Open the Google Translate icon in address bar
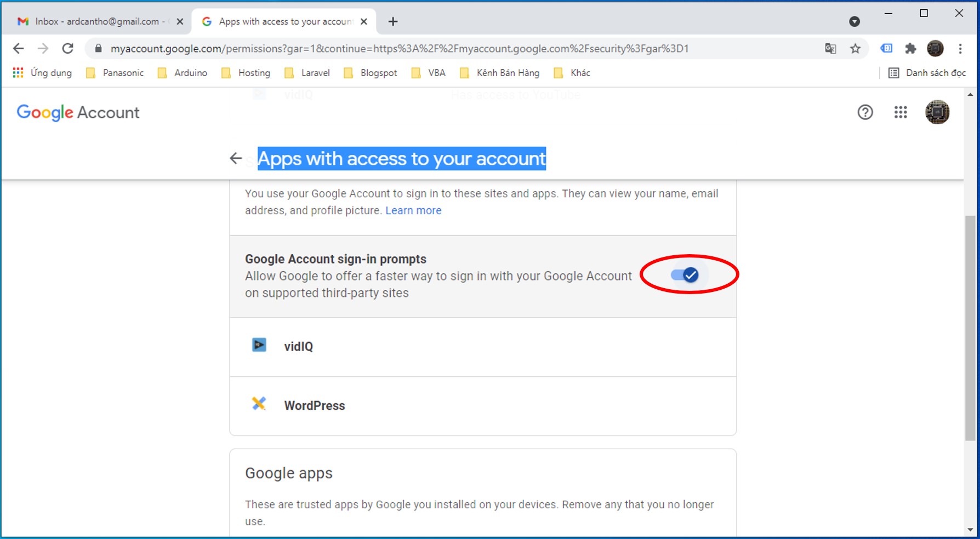This screenshot has height=539, width=980. [830, 48]
